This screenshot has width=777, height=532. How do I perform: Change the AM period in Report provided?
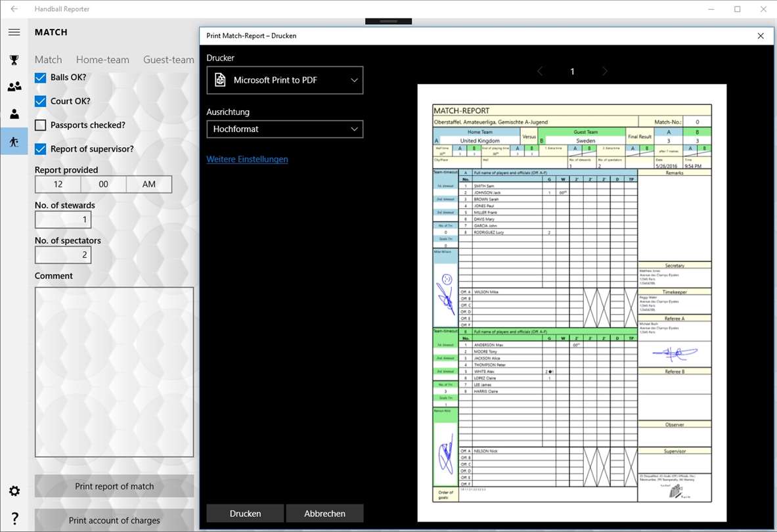tap(149, 185)
